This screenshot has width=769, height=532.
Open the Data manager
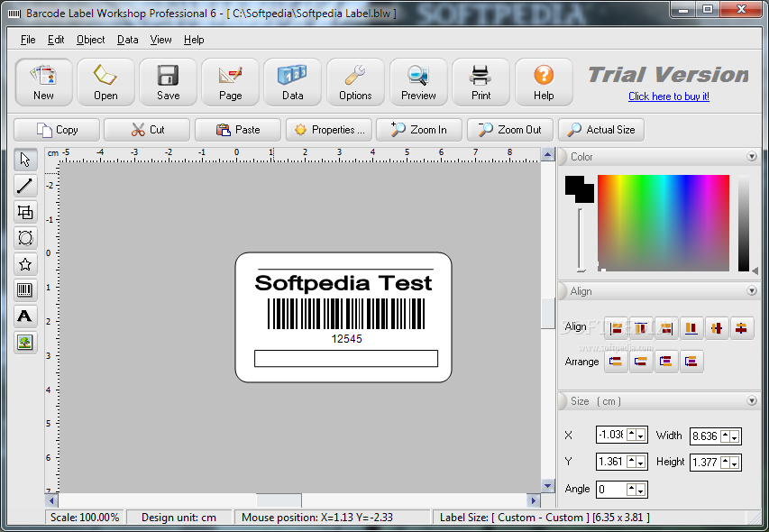[292, 81]
